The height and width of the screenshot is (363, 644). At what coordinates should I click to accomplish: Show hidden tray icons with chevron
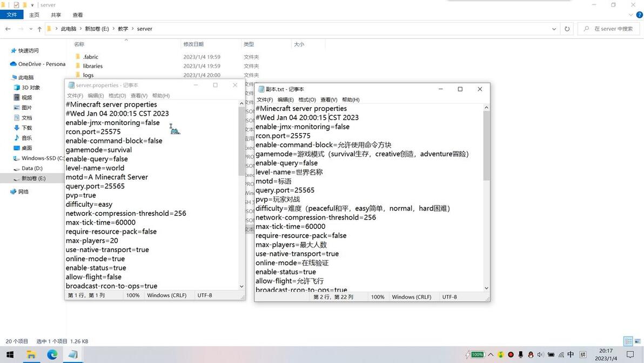(x=491, y=354)
